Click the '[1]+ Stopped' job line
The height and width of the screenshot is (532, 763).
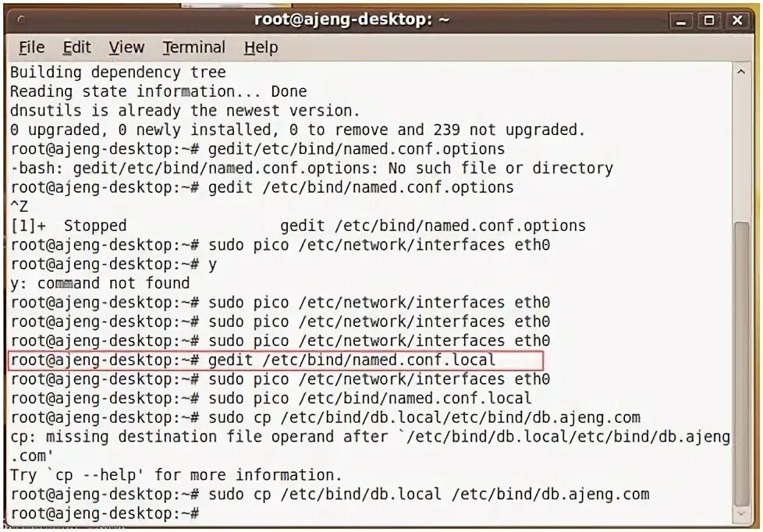pos(298,226)
